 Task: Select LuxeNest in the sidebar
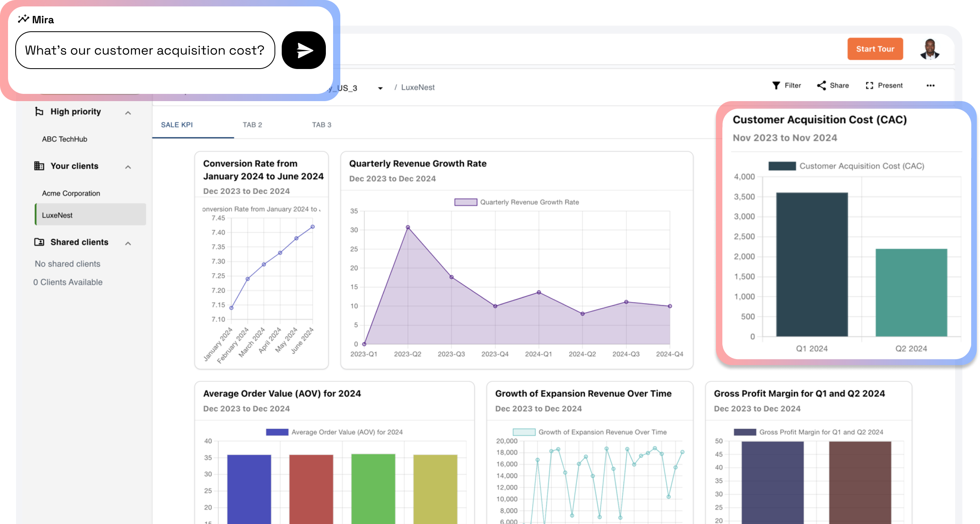point(91,215)
